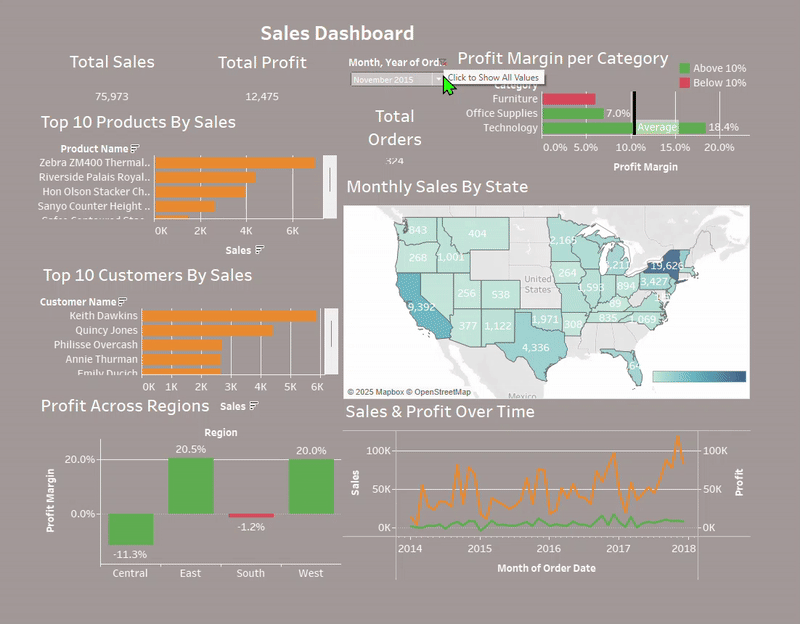Image resolution: width=800 pixels, height=624 pixels.
Task: Click the map state labeled 256
Action: 466,293
